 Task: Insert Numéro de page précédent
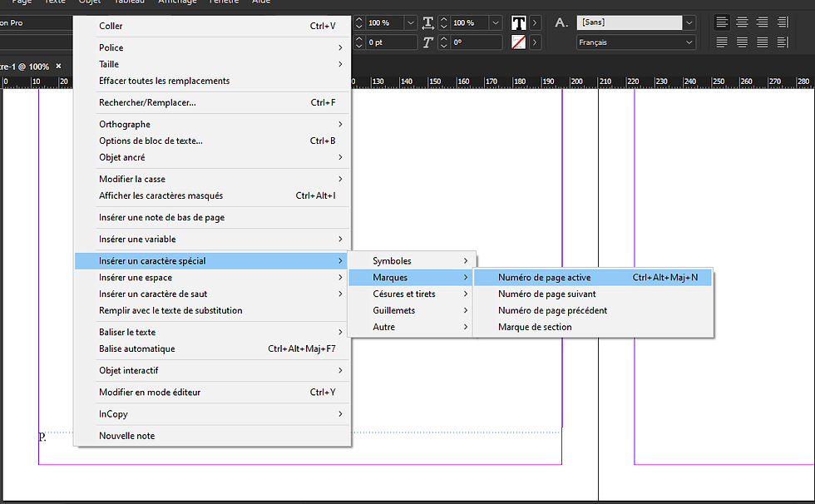point(593,311)
